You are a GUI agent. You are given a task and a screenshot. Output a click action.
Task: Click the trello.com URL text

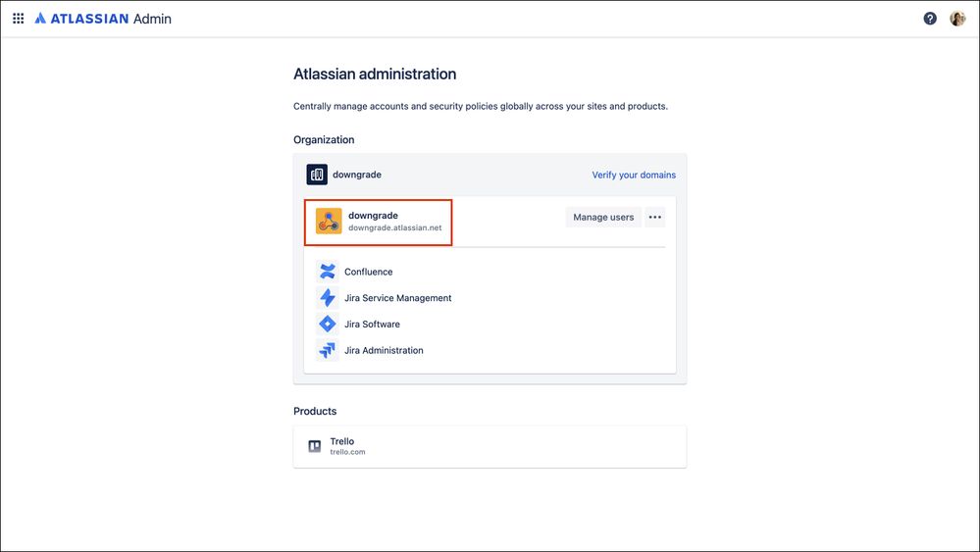(347, 452)
